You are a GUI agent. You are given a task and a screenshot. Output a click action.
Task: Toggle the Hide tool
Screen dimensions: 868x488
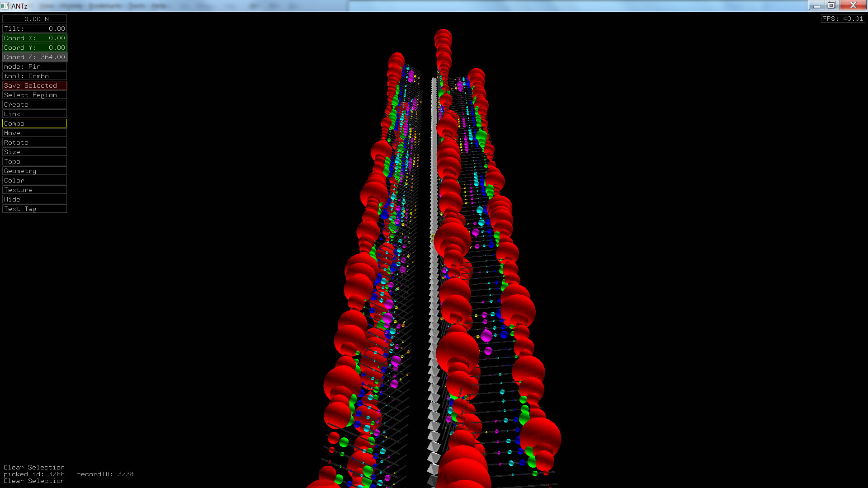(x=34, y=199)
